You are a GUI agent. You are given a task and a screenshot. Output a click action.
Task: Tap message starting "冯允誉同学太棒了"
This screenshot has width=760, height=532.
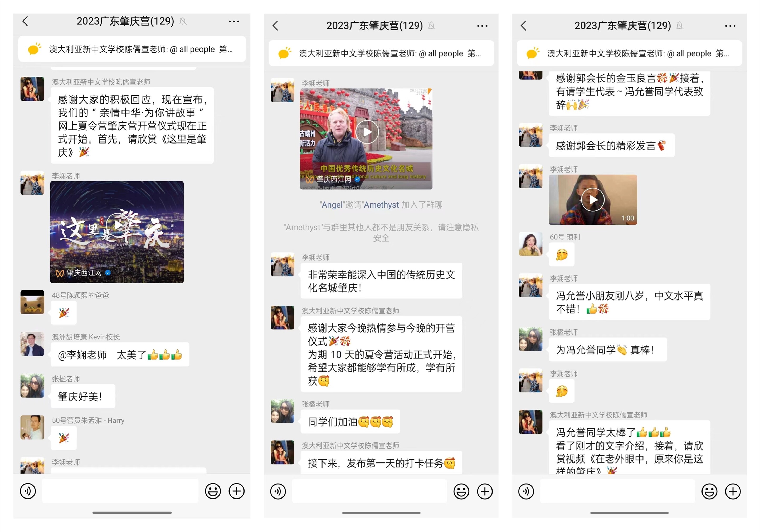pyautogui.click(x=629, y=447)
